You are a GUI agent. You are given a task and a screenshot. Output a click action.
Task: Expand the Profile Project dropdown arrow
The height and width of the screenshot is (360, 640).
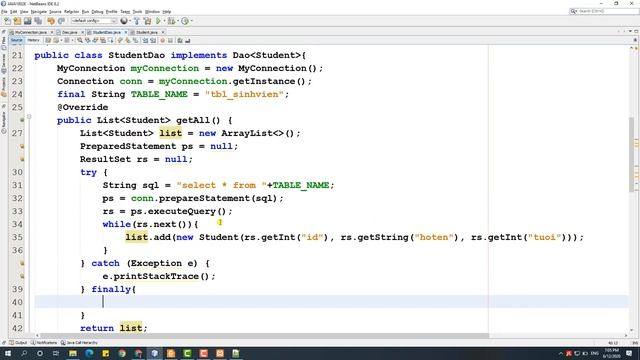tap(192, 21)
